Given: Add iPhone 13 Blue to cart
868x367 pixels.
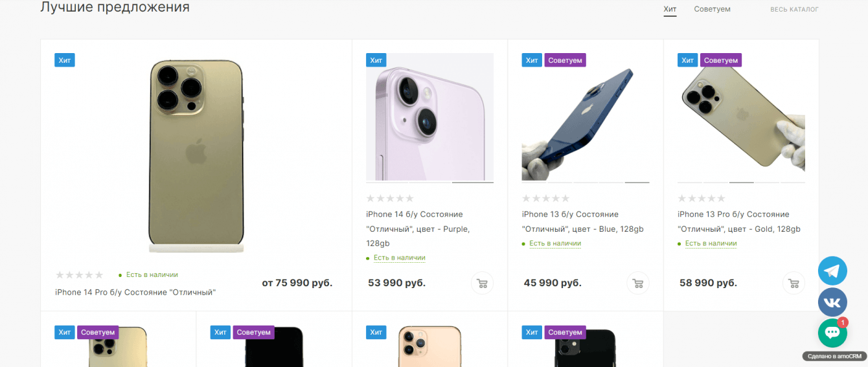Looking at the screenshot, I should (637, 283).
